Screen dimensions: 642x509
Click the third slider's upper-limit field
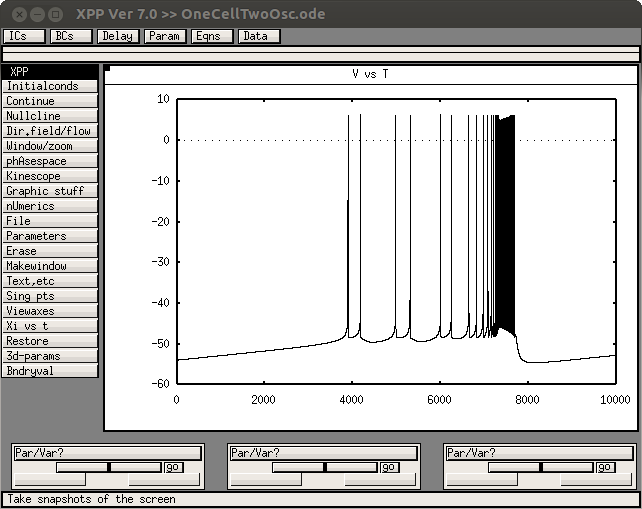pyautogui.click(x=596, y=480)
